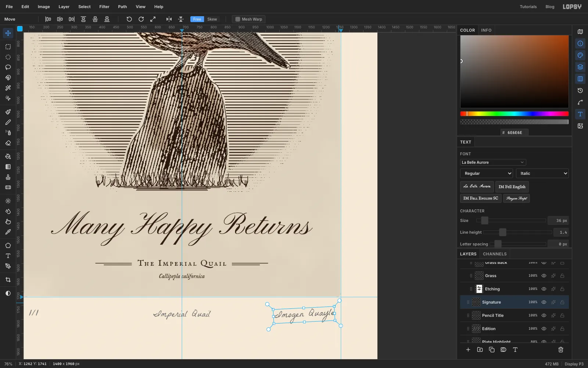Click the Mesh Warp button
The height and width of the screenshot is (368, 588).
point(248,19)
